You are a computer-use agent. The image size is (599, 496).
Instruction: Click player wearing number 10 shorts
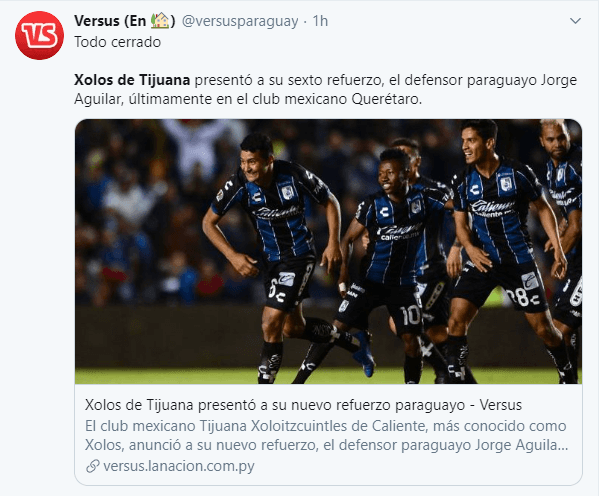[393, 264]
